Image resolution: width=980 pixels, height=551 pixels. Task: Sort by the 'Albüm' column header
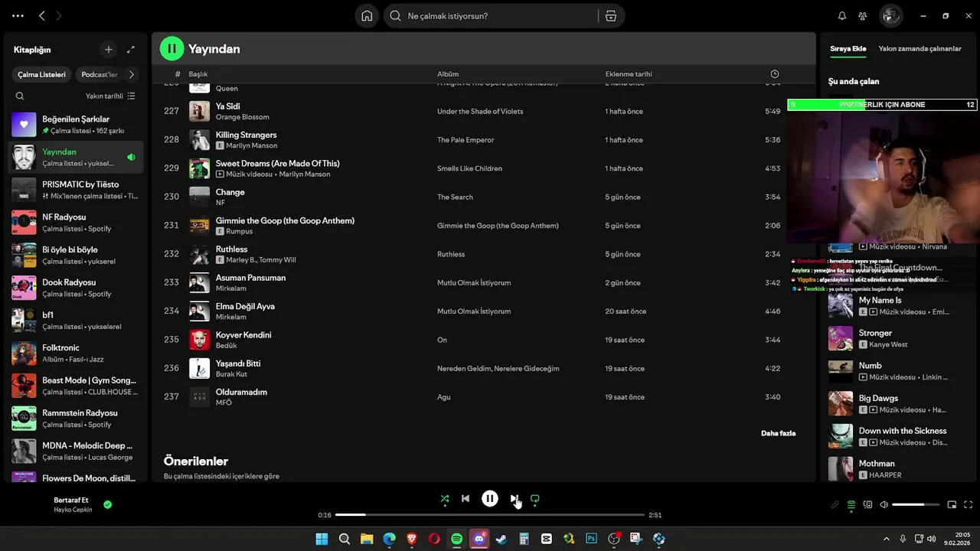pyautogui.click(x=448, y=74)
